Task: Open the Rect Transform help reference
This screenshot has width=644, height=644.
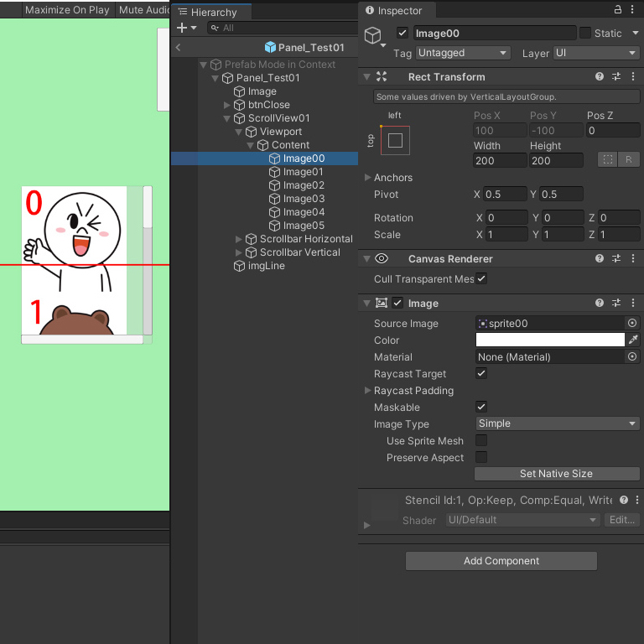Action: [x=600, y=76]
